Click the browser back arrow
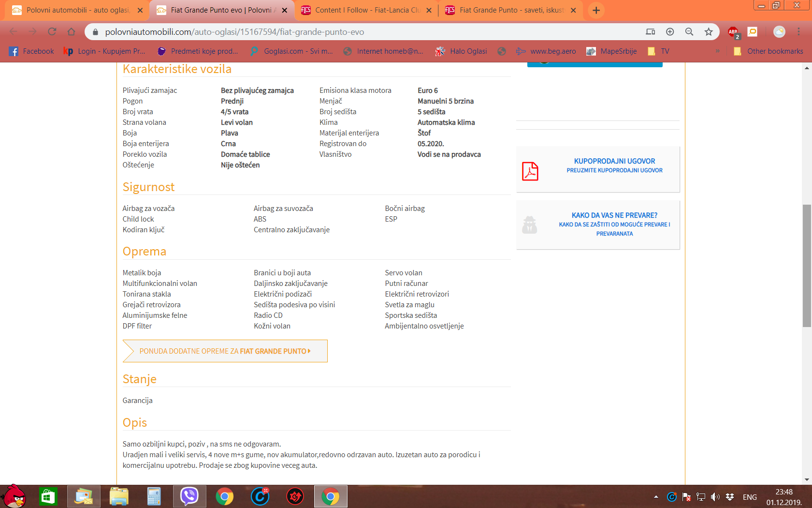Screen dimensions: 812x508 [x=14, y=31]
